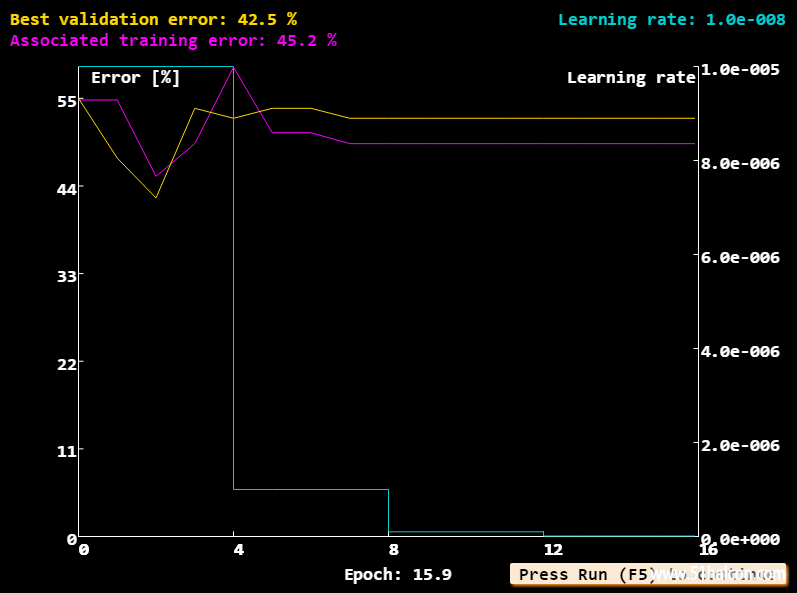
Task: Click the 'Error [%]' axis title
Action: point(136,78)
